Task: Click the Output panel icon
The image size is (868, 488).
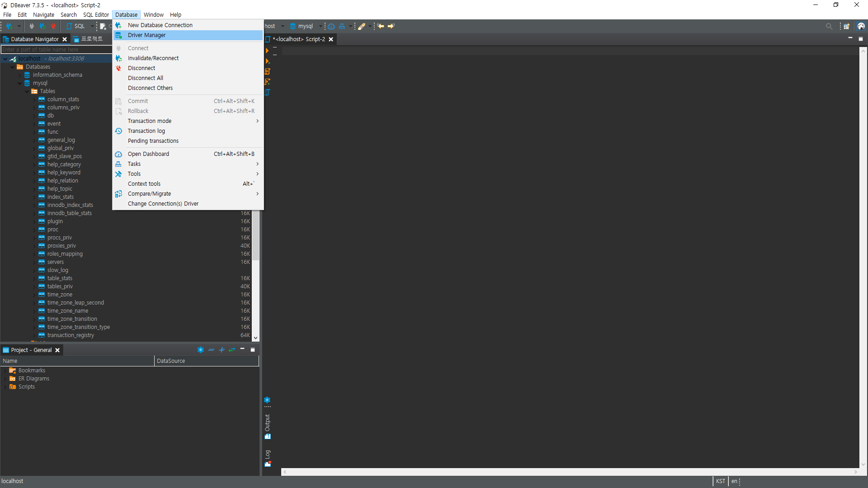Action: coord(268,436)
